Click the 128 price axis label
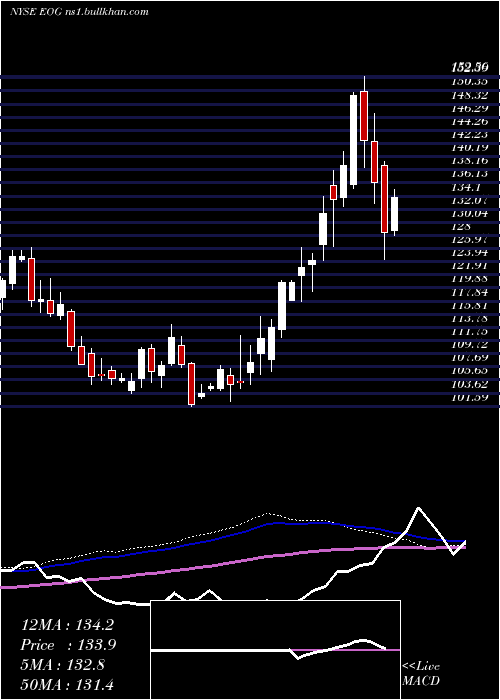The width and height of the screenshot is (500, 700). [x=461, y=226]
